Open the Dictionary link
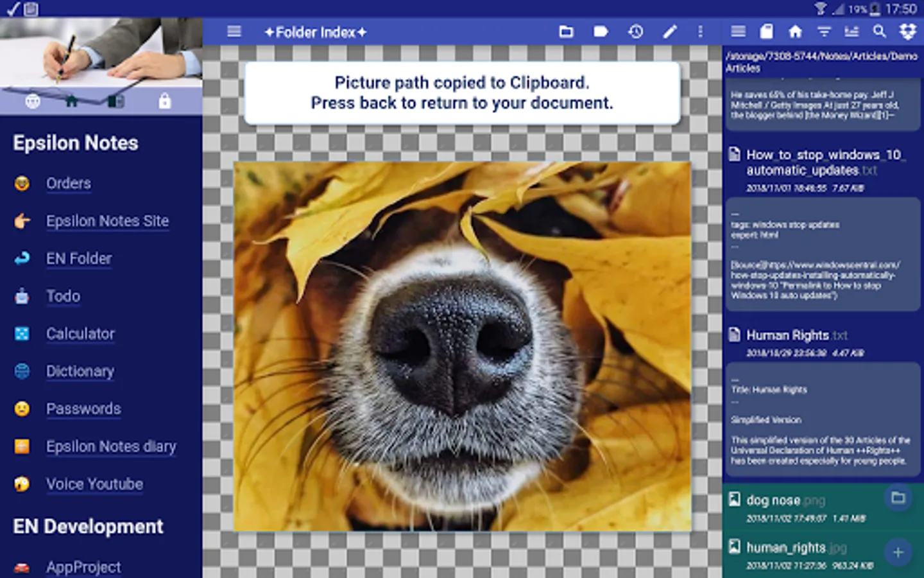The image size is (924, 578). [x=80, y=372]
